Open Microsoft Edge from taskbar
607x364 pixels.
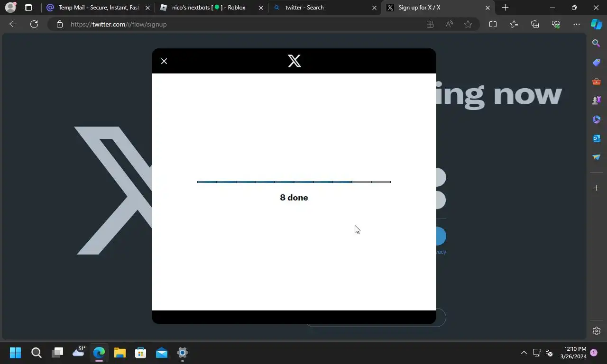(x=99, y=353)
